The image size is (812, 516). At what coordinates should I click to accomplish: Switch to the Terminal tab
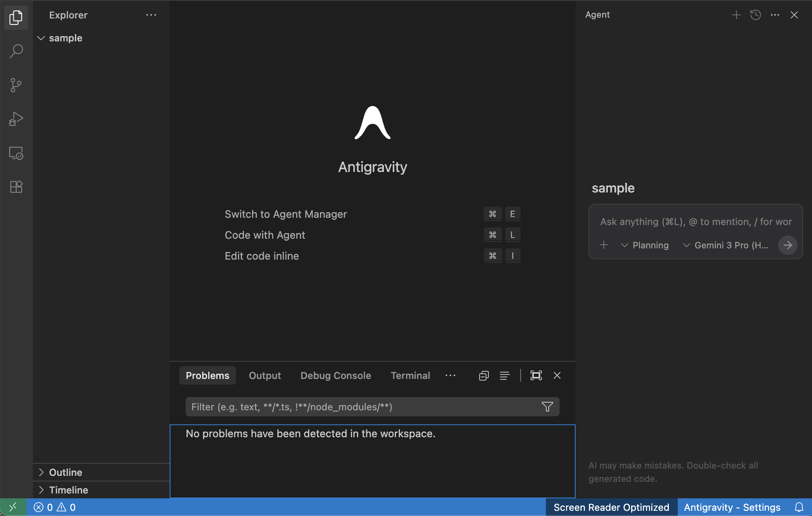[x=410, y=375]
